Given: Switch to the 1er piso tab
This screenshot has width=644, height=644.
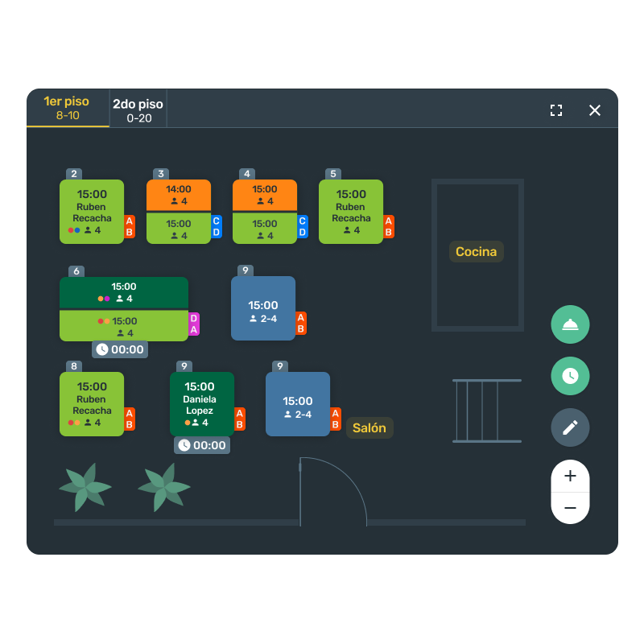Looking at the screenshot, I should [x=68, y=108].
